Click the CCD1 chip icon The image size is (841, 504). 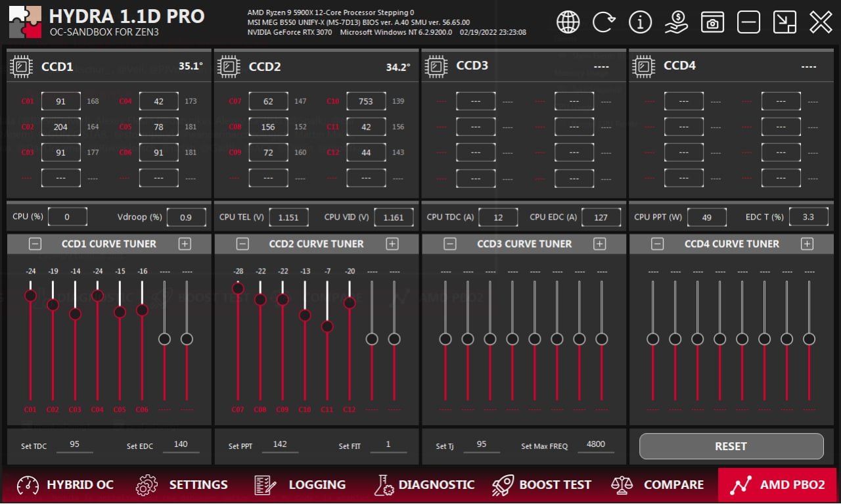22,66
